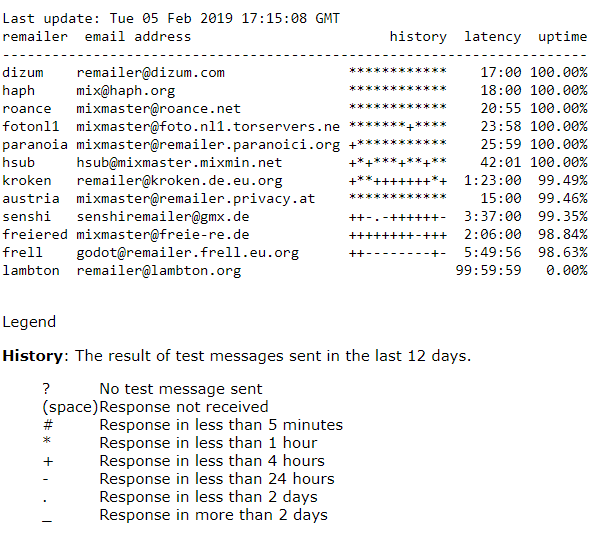Click godot@remailer.frell.eu.org address
The width and height of the screenshot is (606, 534).
pos(187,253)
